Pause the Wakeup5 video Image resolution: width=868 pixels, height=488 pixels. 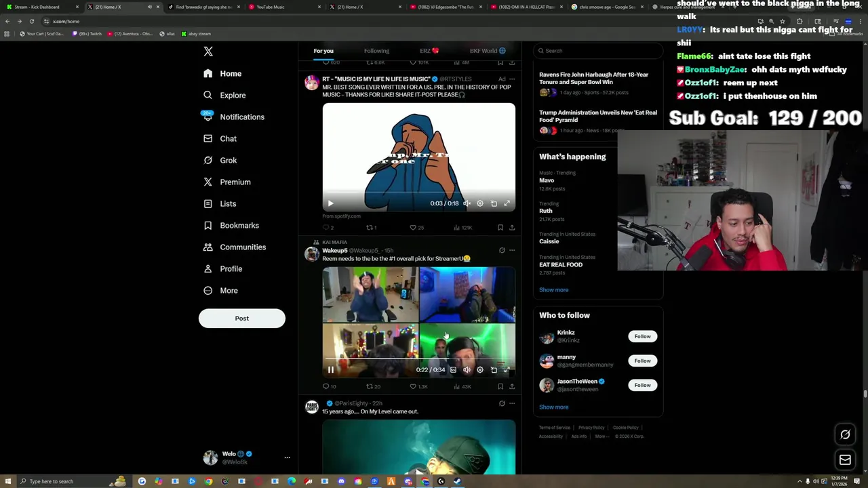[x=331, y=369]
